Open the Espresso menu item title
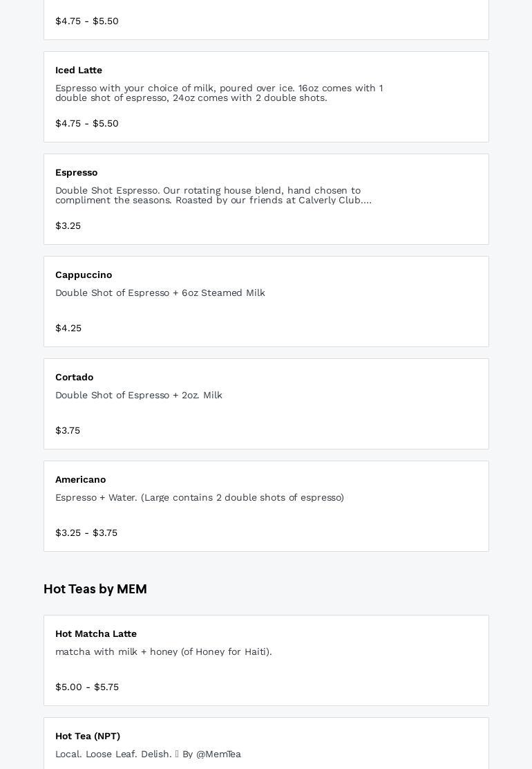The image size is (532, 769). coord(77,172)
